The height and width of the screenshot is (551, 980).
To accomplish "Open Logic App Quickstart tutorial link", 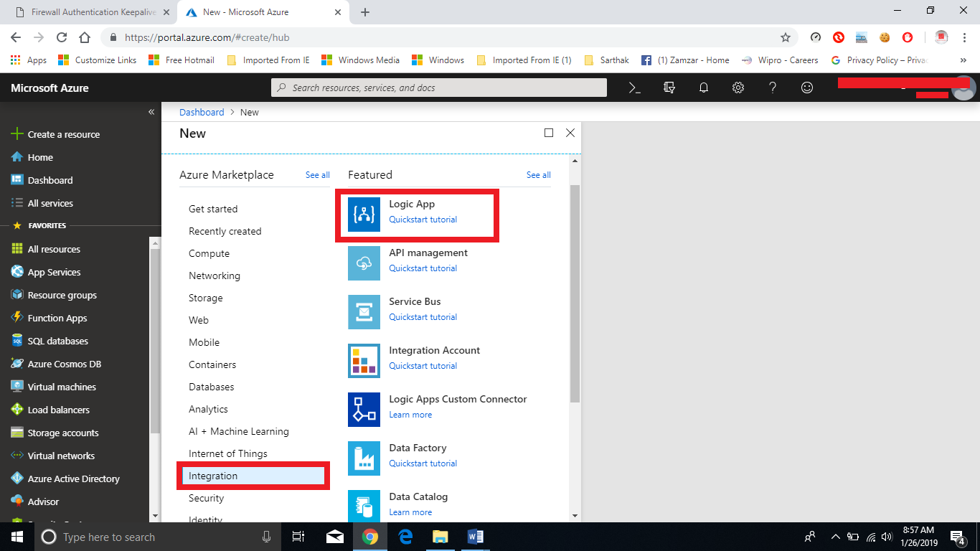I will (423, 220).
